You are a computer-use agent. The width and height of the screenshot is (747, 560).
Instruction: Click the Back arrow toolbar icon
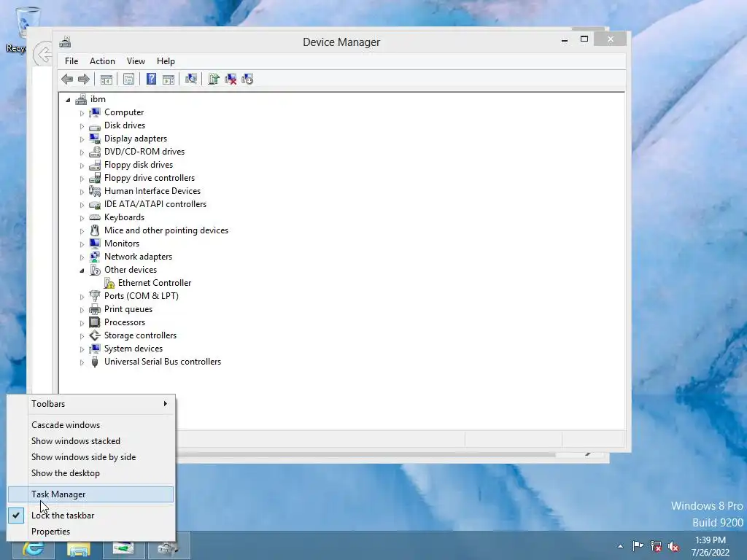(x=67, y=79)
